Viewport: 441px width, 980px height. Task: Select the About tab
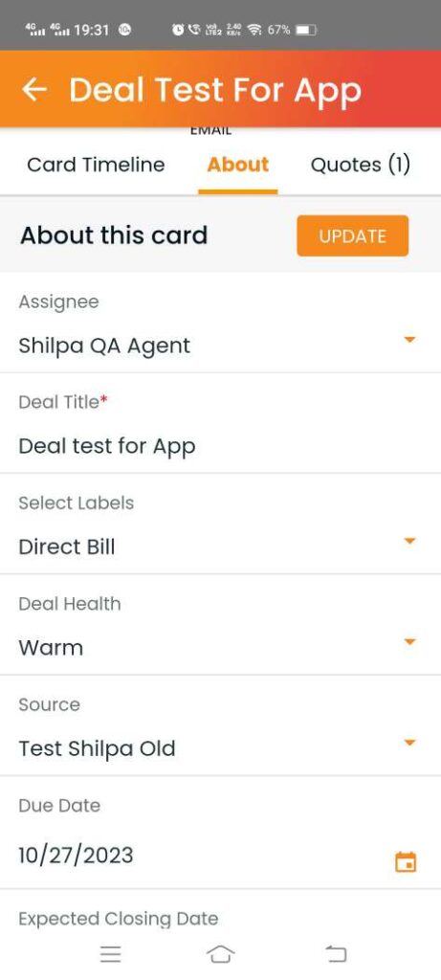pyautogui.click(x=238, y=165)
